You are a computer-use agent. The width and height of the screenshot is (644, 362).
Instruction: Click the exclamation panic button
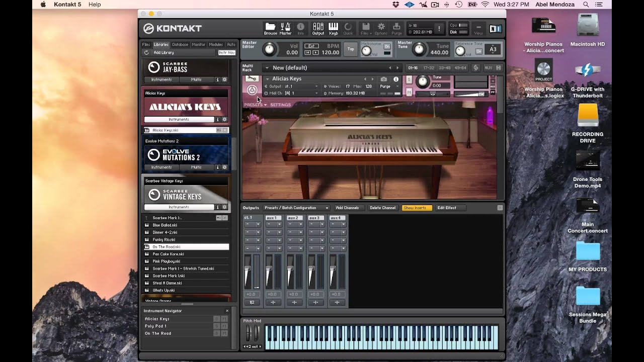(439, 29)
